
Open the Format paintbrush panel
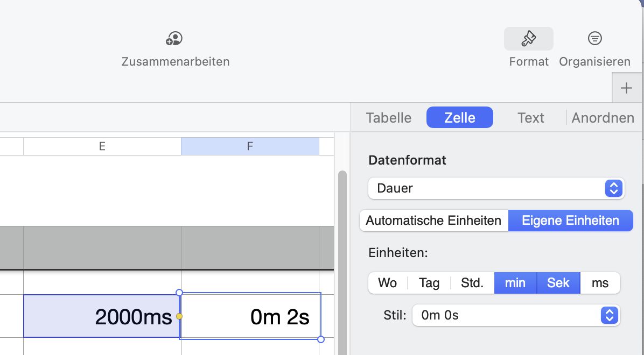pos(528,39)
